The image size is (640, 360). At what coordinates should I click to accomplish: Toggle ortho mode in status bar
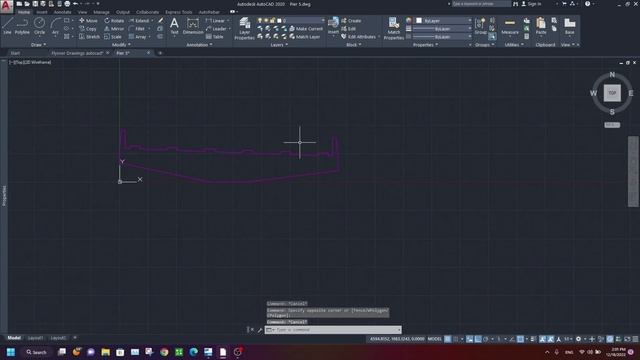pyautogui.click(x=478, y=339)
